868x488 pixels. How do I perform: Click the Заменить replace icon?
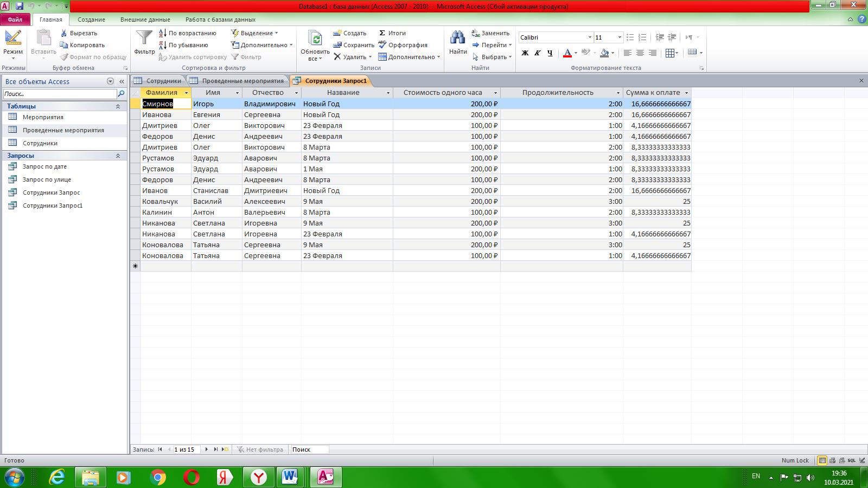point(476,33)
